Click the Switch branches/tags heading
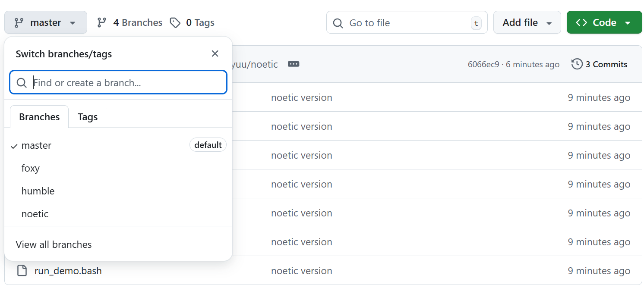644x291 pixels. [64, 54]
